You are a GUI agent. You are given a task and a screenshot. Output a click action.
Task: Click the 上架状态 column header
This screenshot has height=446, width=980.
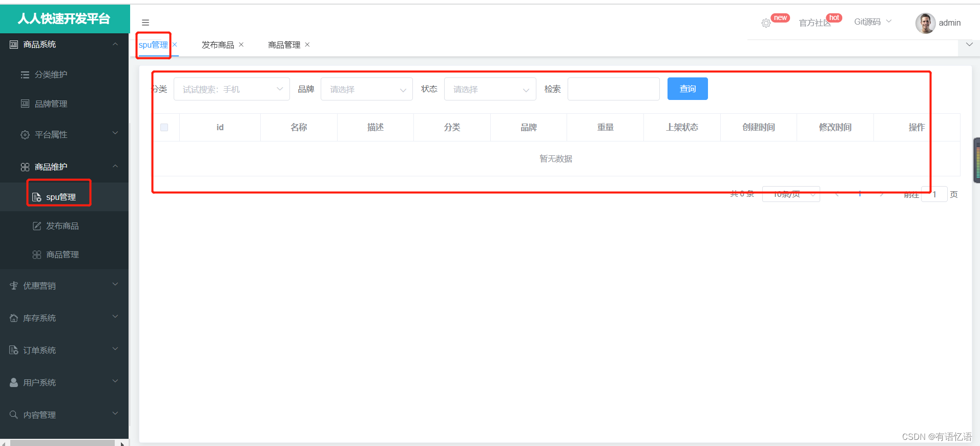tap(682, 127)
